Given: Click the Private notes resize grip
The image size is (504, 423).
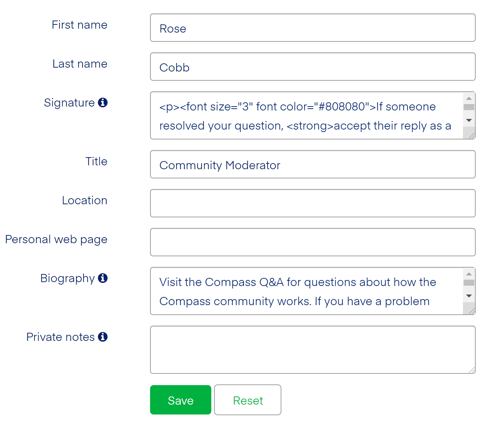Looking at the screenshot, I should pyautogui.click(x=472, y=370).
